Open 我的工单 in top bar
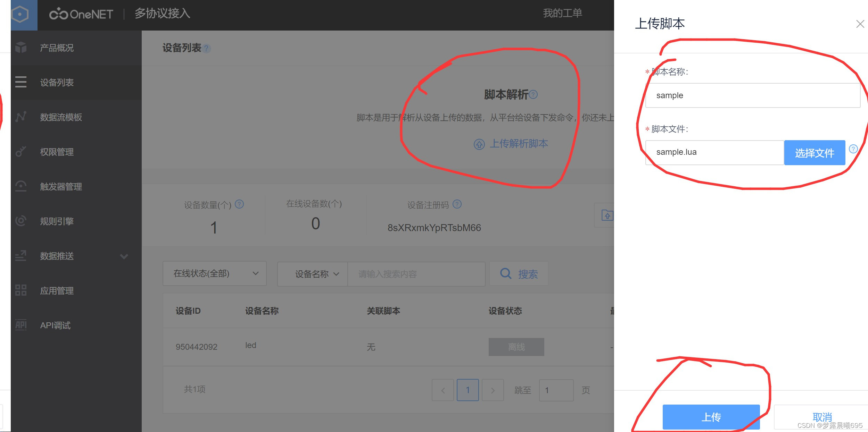The height and width of the screenshot is (432, 868). [562, 13]
